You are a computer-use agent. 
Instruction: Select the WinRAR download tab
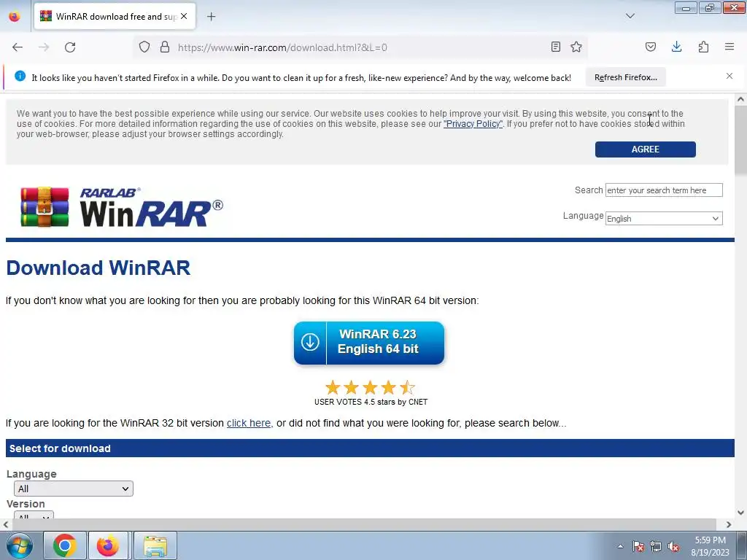115,16
